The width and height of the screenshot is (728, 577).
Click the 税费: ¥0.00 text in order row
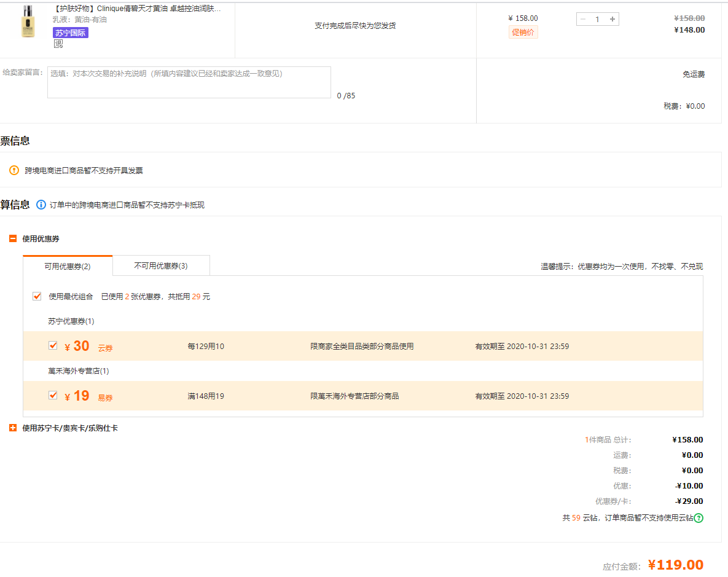coord(684,106)
